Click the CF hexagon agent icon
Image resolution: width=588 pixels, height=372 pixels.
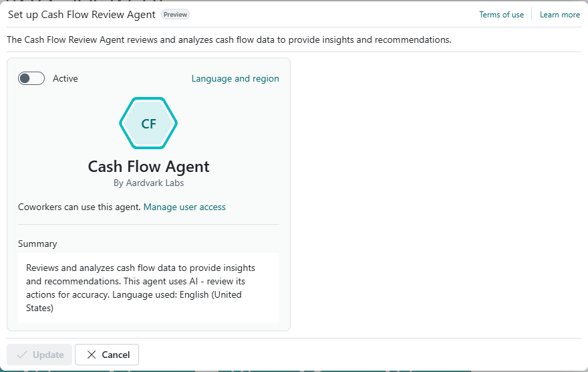pyautogui.click(x=148, y=123)
